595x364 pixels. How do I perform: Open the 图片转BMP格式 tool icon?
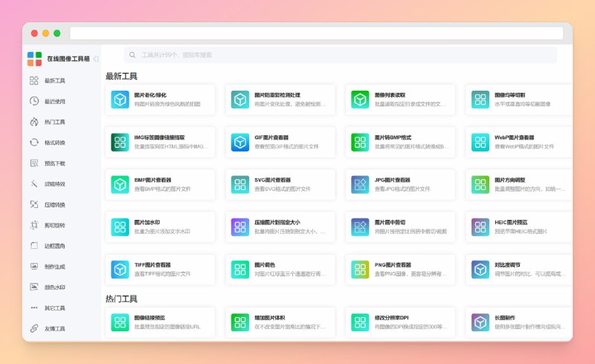[360, 142]
